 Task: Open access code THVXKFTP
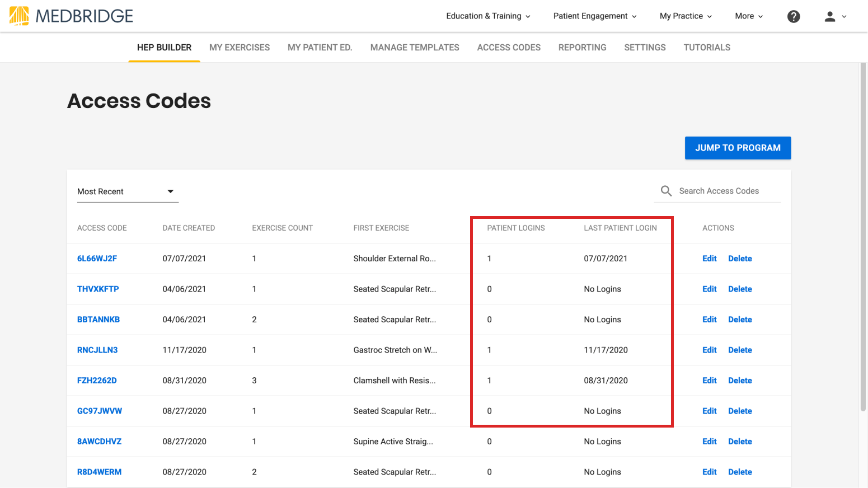coord(98,289)
